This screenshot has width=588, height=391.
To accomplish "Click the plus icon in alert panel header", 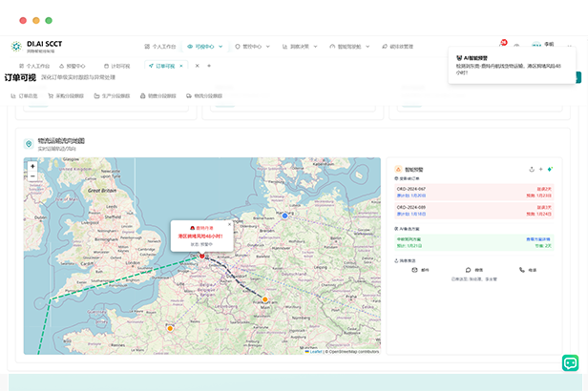I will tap(540, 170).
